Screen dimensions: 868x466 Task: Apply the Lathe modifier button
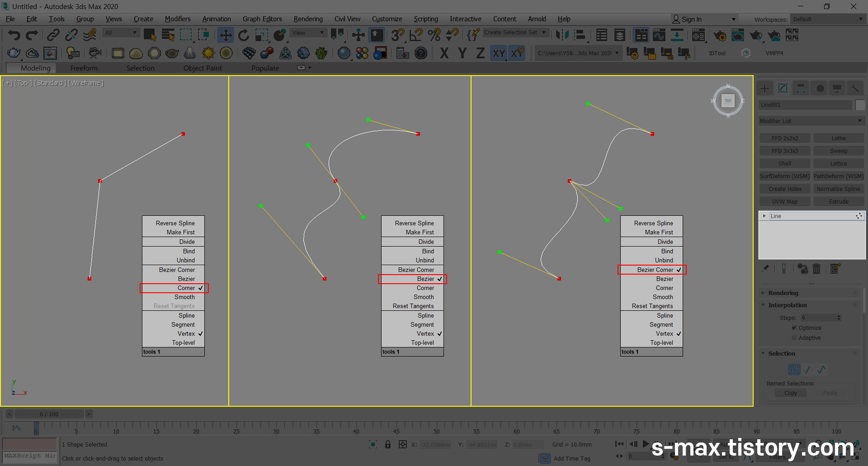[x=839, y=138]
